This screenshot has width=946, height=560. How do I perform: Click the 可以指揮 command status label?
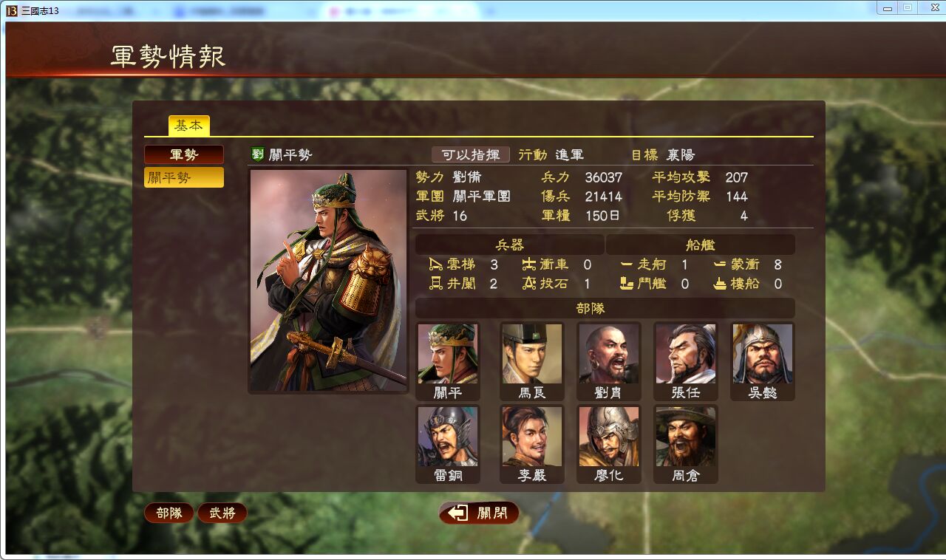(x=471, y=154)
